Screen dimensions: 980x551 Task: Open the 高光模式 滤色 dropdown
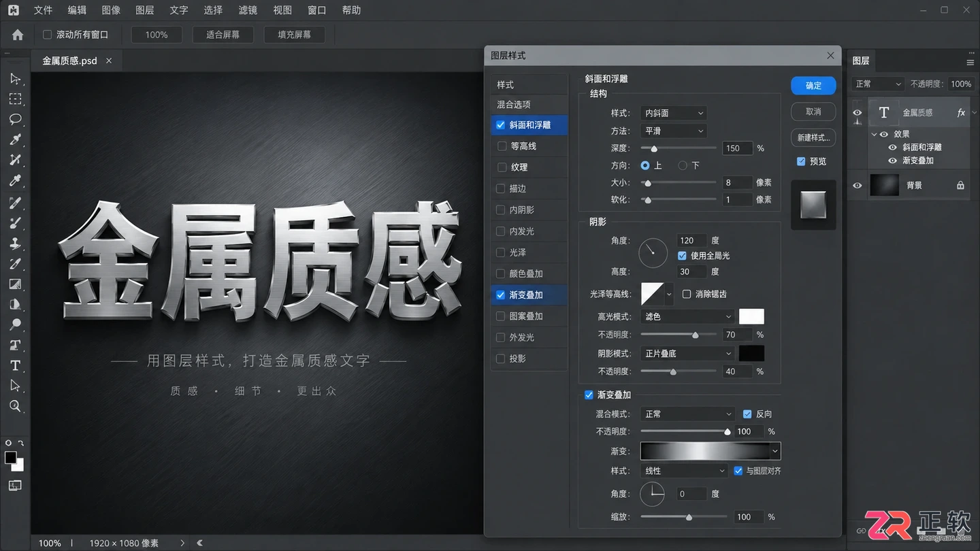click(x=687, y=316)
